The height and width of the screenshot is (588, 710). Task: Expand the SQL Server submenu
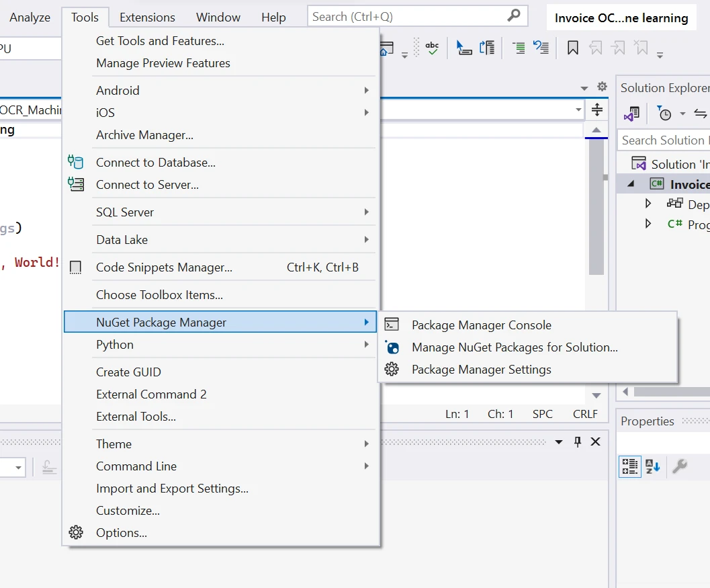pyautogui.click(x=366, y=212)
